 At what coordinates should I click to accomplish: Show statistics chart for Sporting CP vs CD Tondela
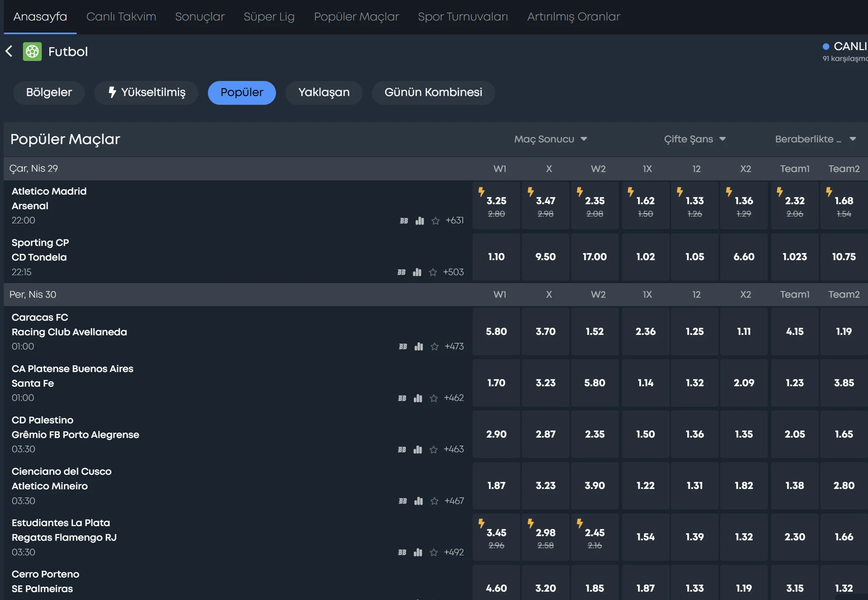click(x=417, y=272)
